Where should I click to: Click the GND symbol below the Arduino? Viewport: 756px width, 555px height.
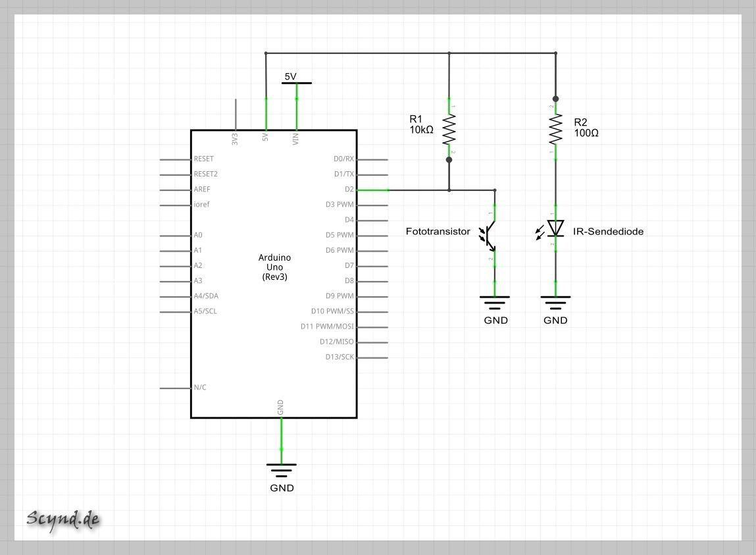click(x=281, y=470)
